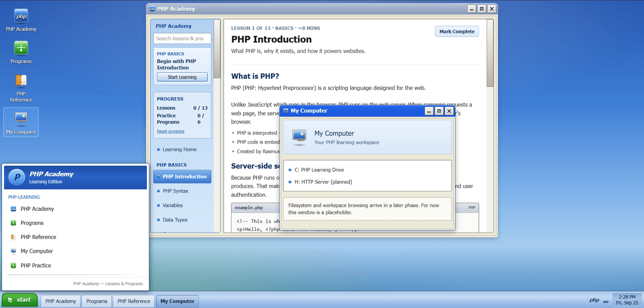Click the lesson content scrollbar thumb
Viewport: 644px width, 308px height.
490,53
